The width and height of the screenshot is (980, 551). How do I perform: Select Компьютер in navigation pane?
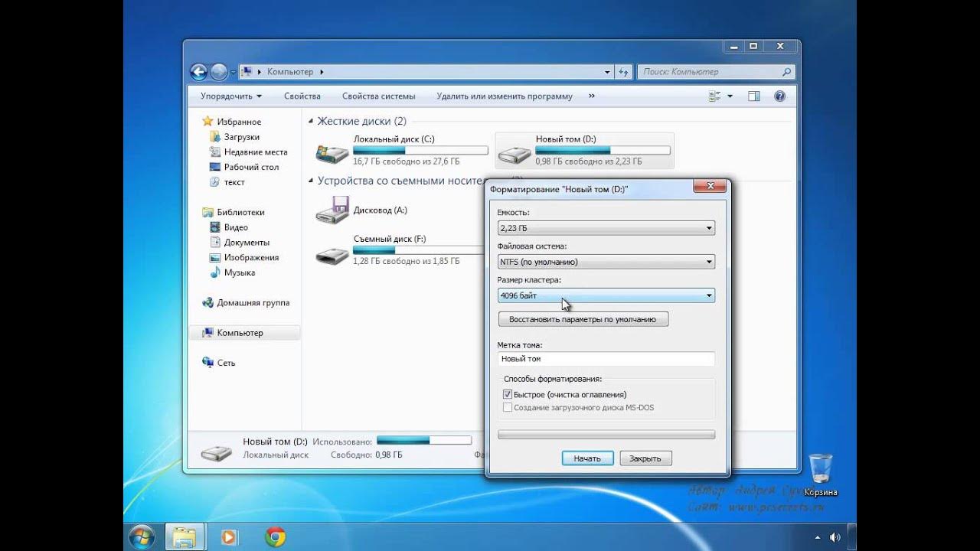pyautogui.click(x=240, y=333)
